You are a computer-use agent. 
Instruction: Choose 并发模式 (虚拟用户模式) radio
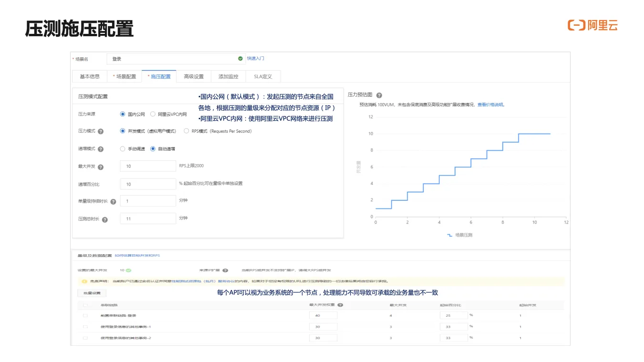[x=123, y=131]
